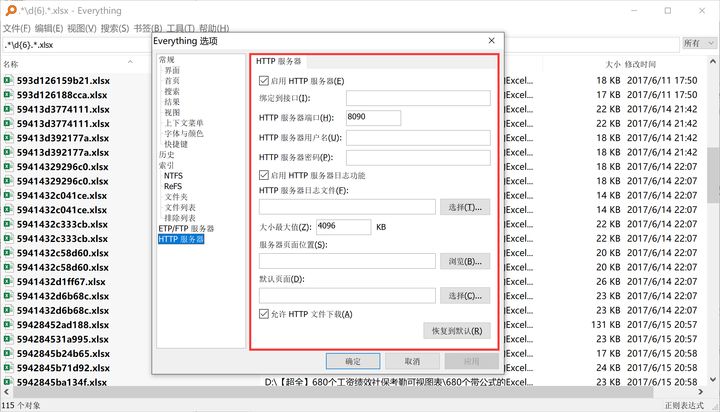Select 排除列表 in the options tree

click(180, 218)
